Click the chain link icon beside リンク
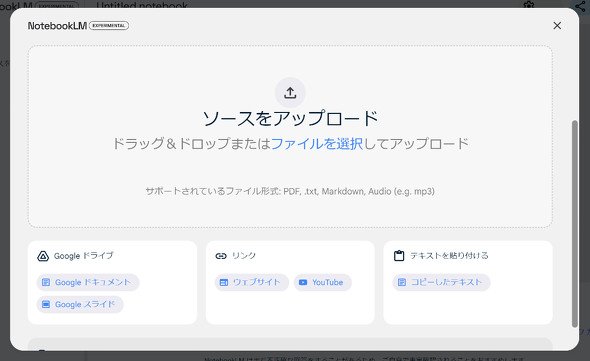Screen dimensions: 590x361 point(221,256)
